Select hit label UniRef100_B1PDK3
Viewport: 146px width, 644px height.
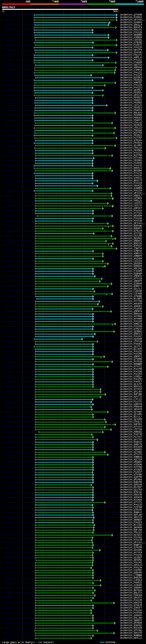point(131,77)
